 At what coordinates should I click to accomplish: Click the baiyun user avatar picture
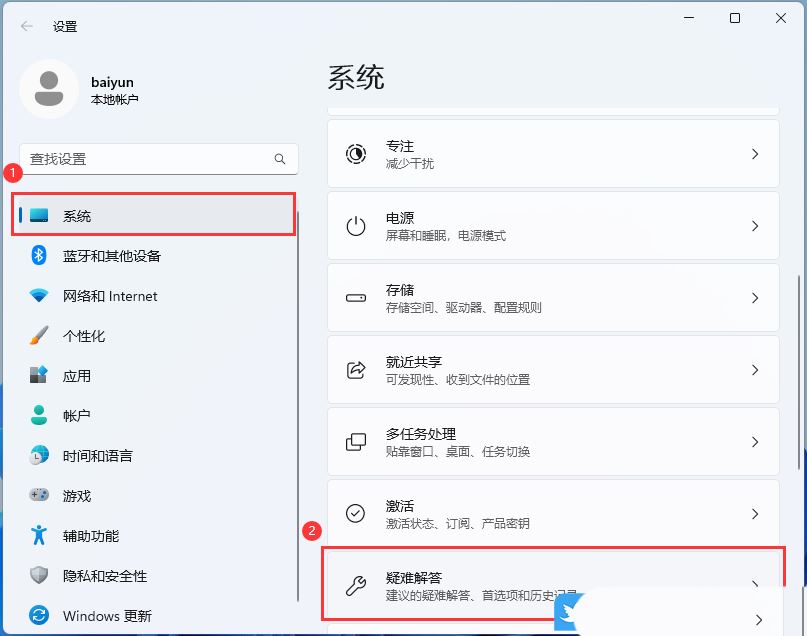tap(49, 89)
